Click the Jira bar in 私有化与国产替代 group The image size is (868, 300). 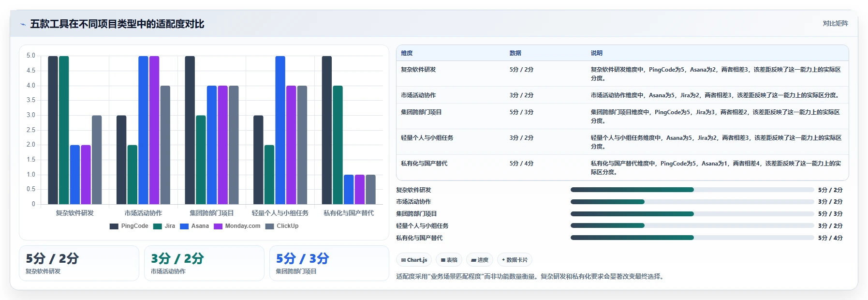(x=338, y=145)
